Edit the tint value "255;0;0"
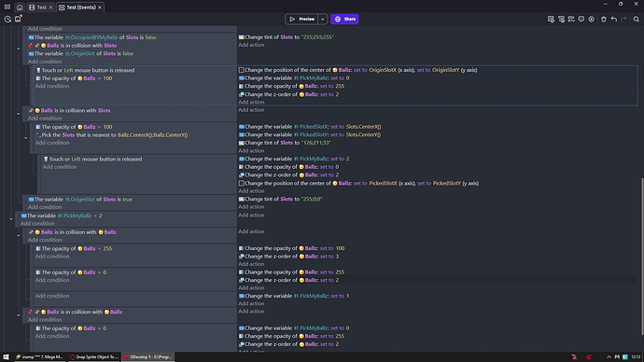644x362 pixels. point(312,199)
